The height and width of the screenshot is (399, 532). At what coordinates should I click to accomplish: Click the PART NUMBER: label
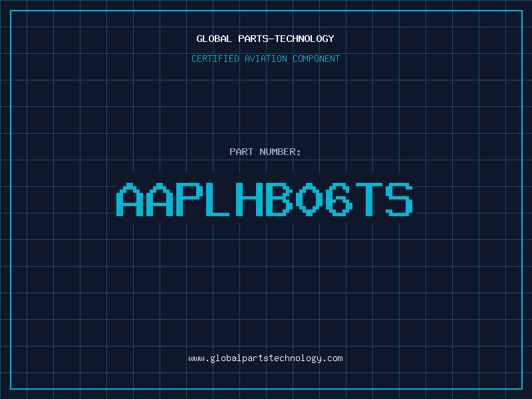point(265,152)
